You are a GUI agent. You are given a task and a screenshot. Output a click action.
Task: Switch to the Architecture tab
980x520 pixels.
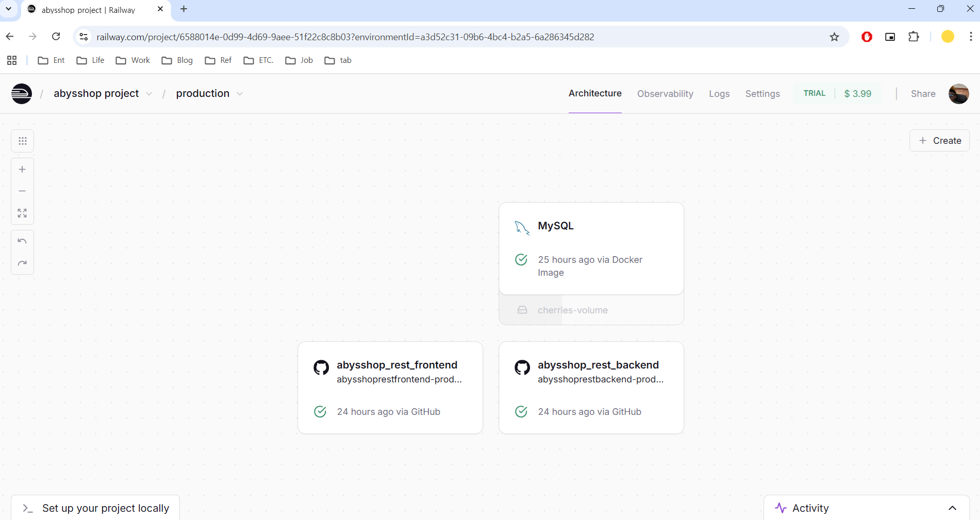[x=595, y=93]
